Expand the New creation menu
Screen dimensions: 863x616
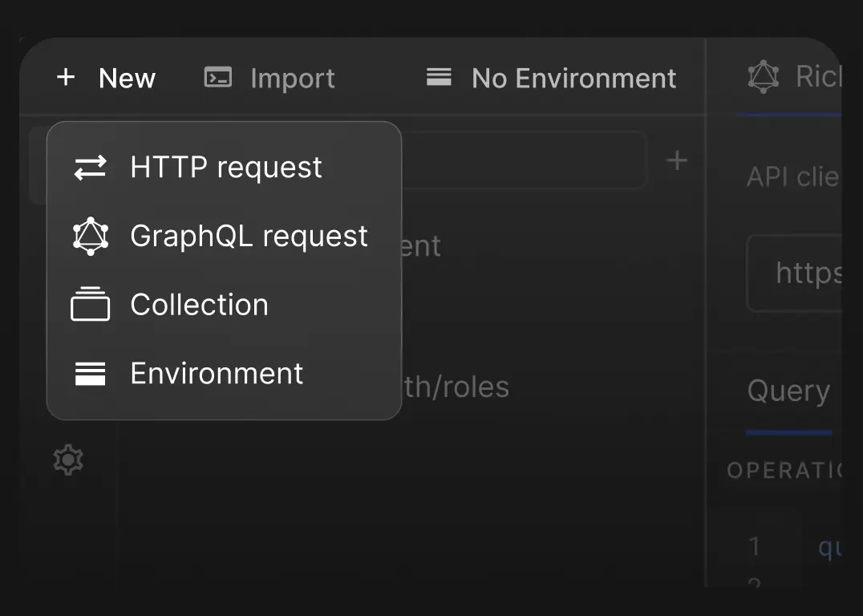107,77
